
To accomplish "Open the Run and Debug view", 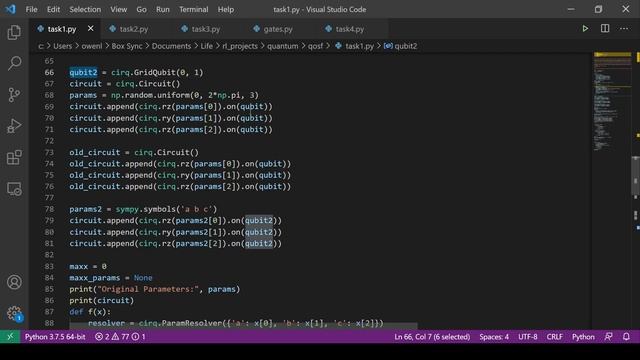I will click(14, 126).
